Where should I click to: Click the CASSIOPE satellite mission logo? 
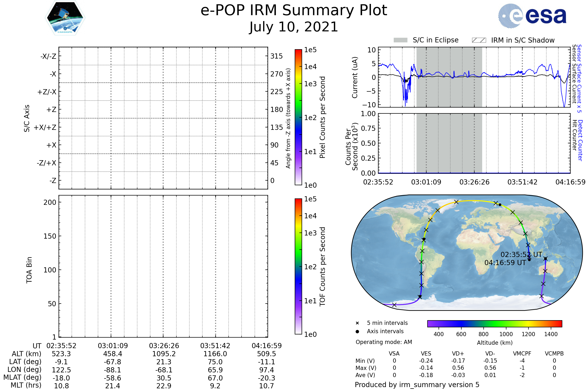(65, 18)
